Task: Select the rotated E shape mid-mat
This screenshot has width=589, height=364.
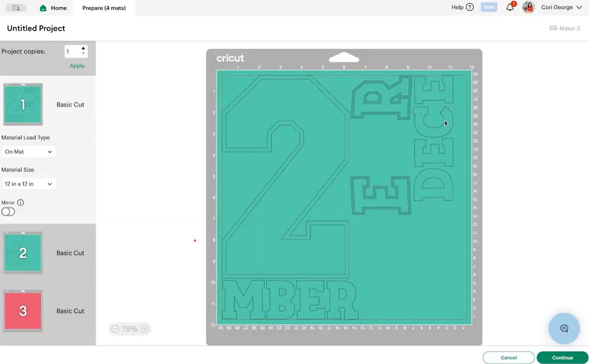Action: (x=381, y=196)
